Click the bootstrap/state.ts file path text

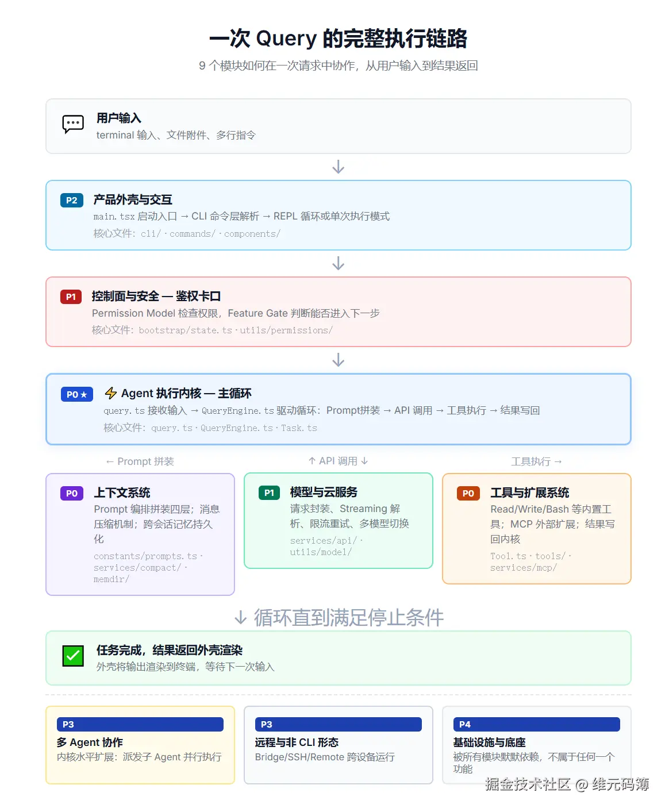186,330
